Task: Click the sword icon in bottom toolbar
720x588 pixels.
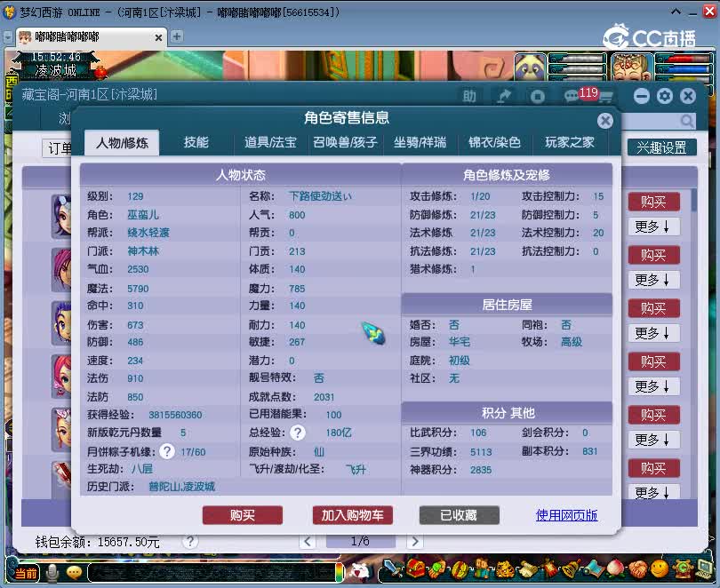Action: click(x=393, y=570)
